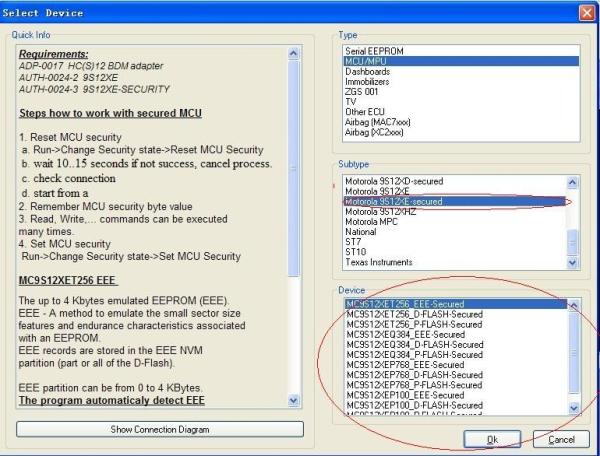The image size is (600, 456).
Task: Click the 'MC9S12XET256 EEE' heading
Action: [x=67, y=280]
